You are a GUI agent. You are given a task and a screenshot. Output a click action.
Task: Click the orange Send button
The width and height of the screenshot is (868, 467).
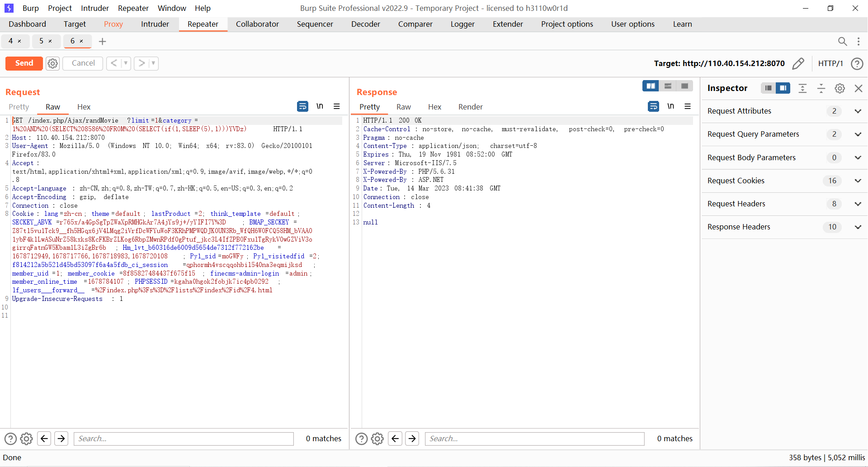point(24,63)
